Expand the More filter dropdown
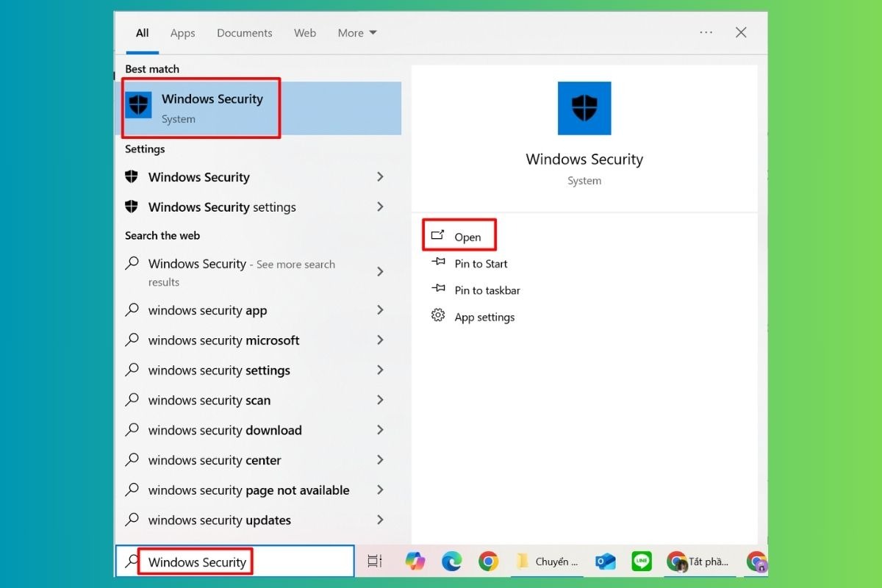The height and width of the screenshot is (588, 882). click(357, 33)
